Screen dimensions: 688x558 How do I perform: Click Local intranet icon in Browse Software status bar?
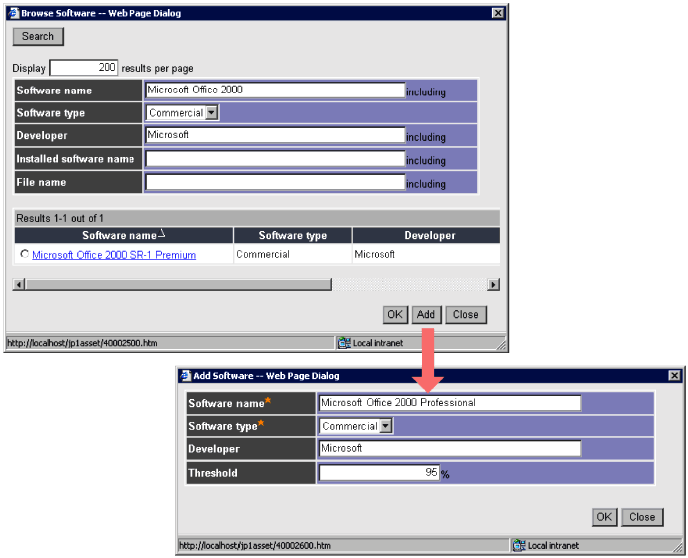tap(344, 343)
